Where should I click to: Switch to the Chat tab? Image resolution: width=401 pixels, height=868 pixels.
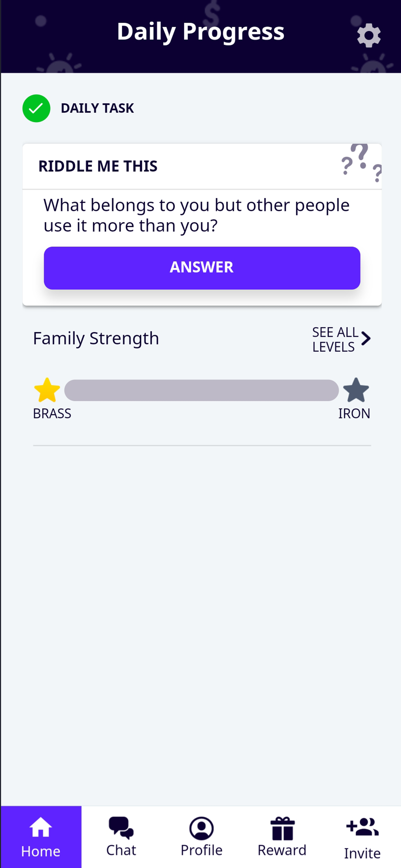(x=121, y=837)
